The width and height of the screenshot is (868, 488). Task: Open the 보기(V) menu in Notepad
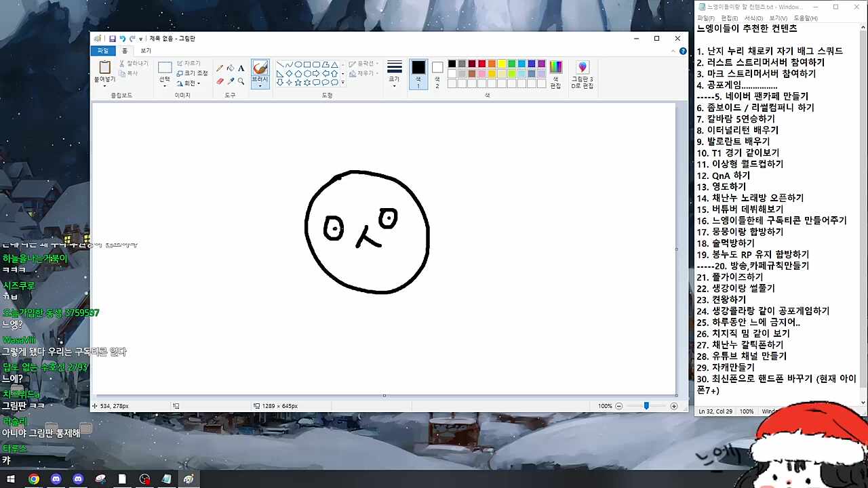point(778,18)
